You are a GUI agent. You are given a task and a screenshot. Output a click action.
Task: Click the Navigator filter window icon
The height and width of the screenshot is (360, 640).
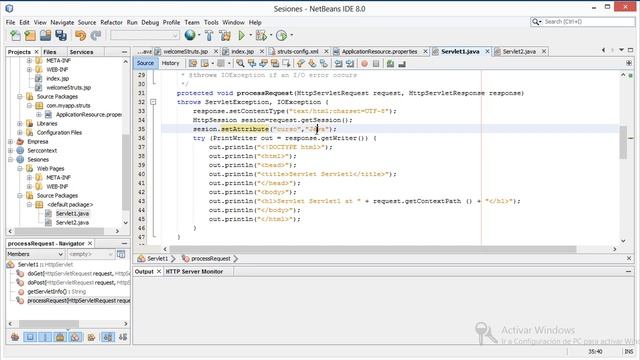coord(121,254)
